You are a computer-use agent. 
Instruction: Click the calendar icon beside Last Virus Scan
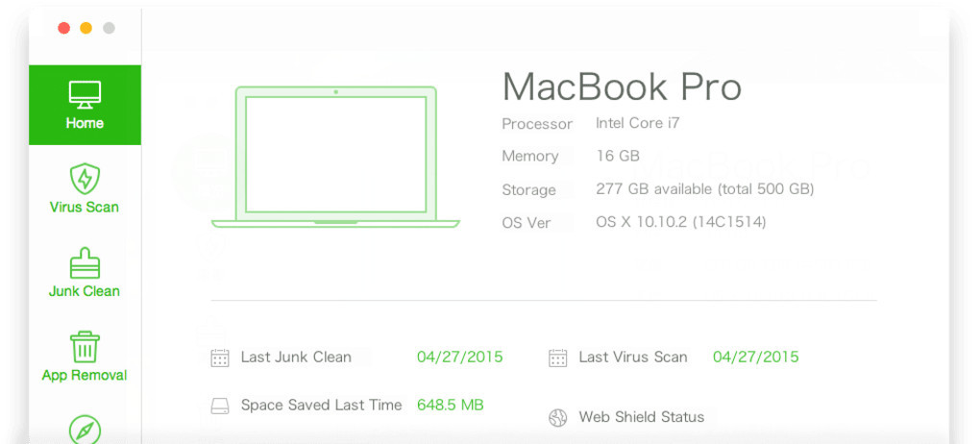(558, 358)
